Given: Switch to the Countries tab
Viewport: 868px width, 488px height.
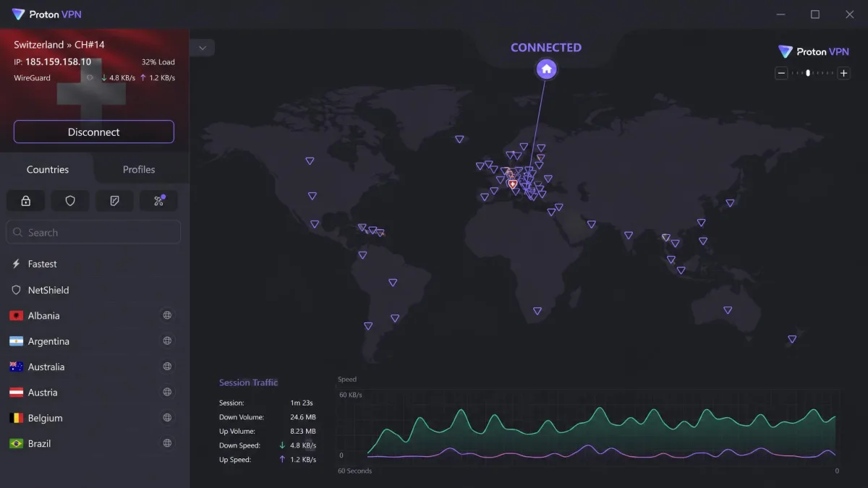Looking at the screenshot, I should tap(48, 169).
